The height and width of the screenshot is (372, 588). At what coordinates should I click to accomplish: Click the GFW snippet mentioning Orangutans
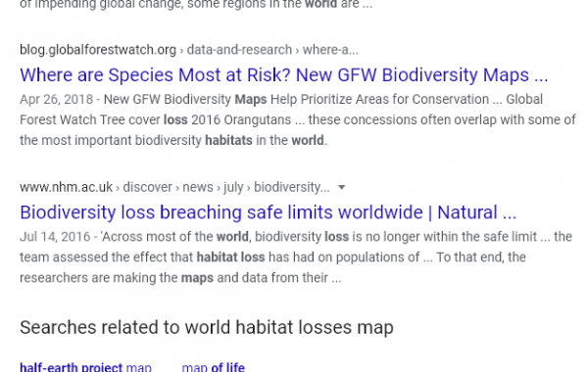[x=298, y=119]
